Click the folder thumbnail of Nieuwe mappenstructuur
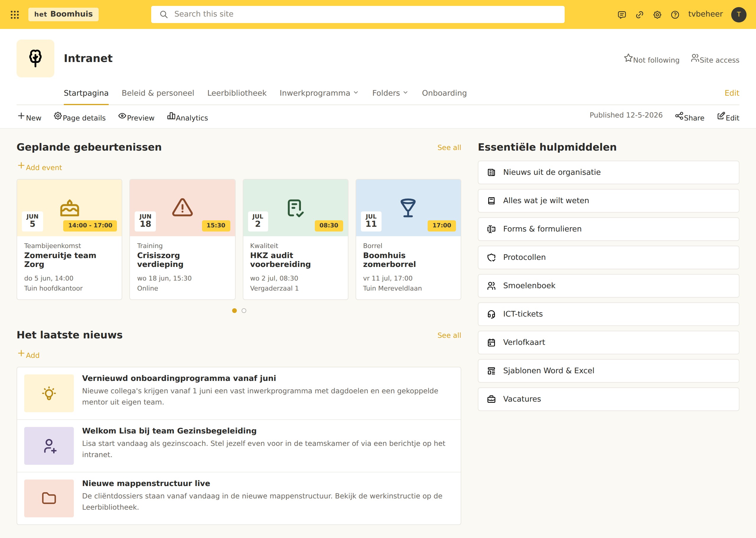The width and height of the screenshot is (756, 538). [x=49, y=498]
